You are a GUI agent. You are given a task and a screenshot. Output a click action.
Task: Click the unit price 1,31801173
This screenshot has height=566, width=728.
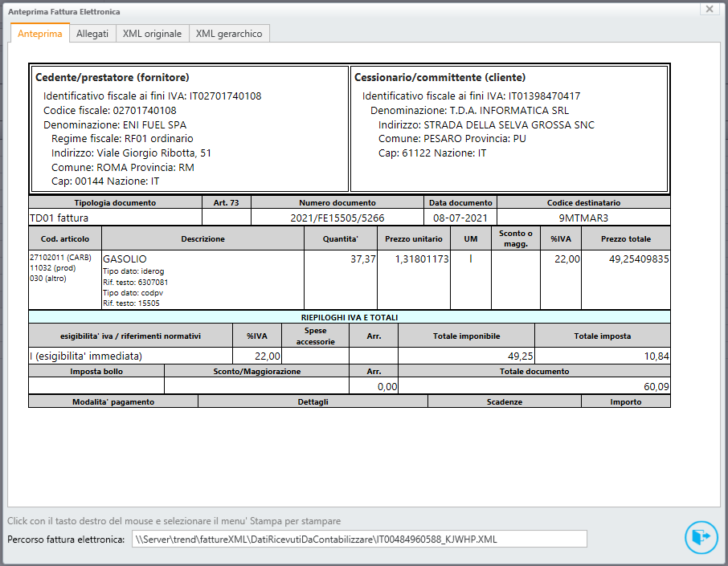[x=422, y=259]
